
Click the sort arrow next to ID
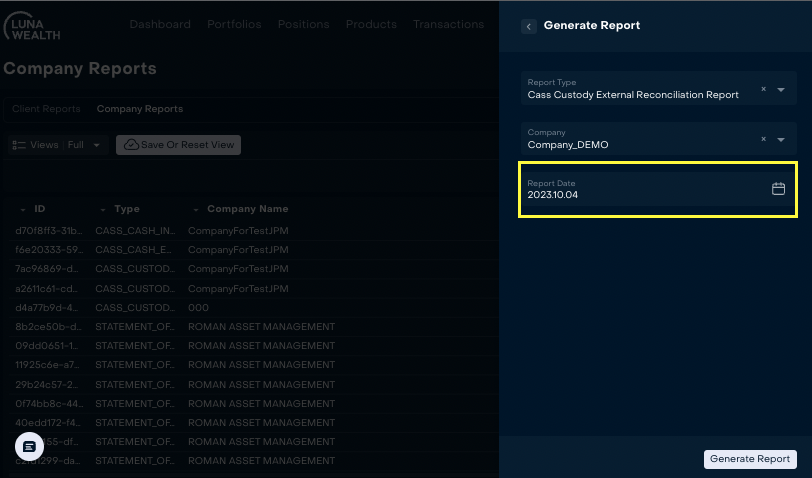click(x=23, y=210)
